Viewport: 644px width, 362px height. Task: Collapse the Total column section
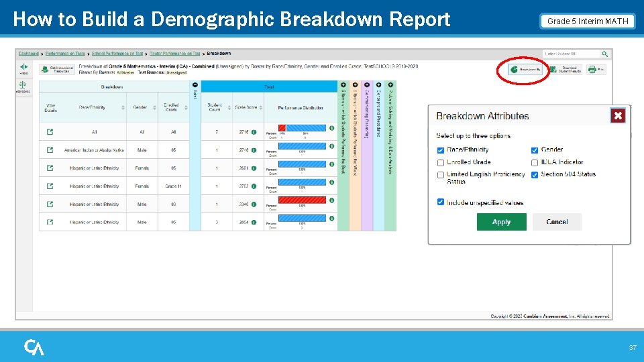click(x=195, y=85)
